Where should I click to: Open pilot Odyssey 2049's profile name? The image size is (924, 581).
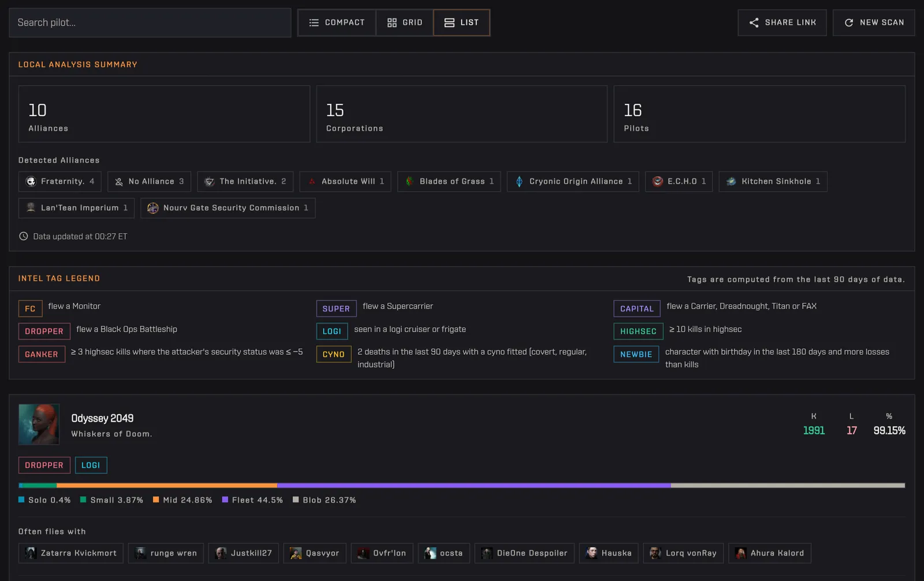click(x=102, y=418)
